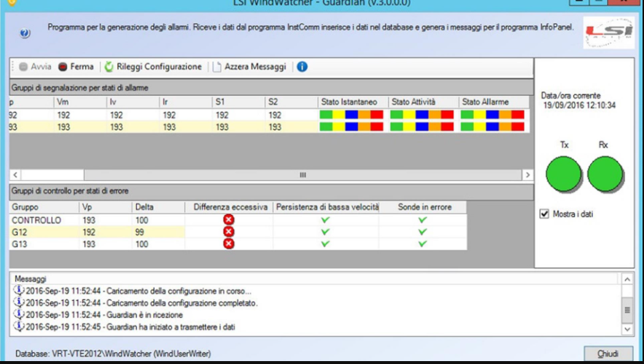Image resolution: width=644 pixels, height=364 pixels.
Task: Click the alarm table's left scroll arrow
Action: (x=15, y=175)
